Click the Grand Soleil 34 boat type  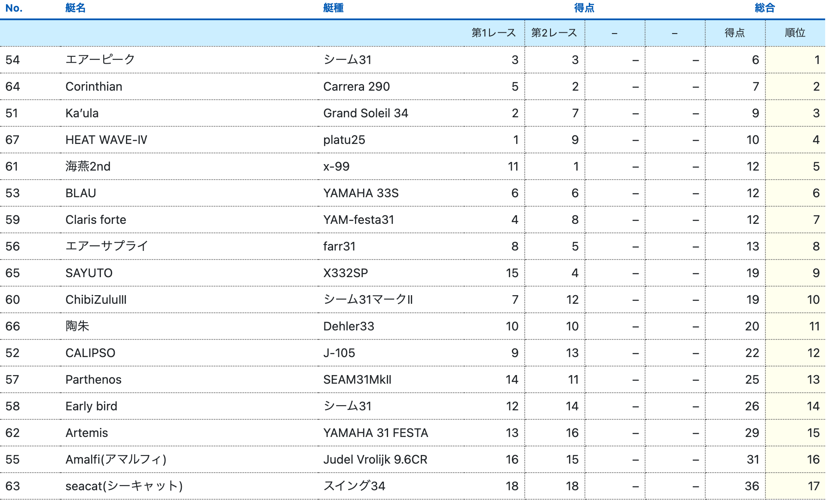pyautogui.click(x=365, y=113)
